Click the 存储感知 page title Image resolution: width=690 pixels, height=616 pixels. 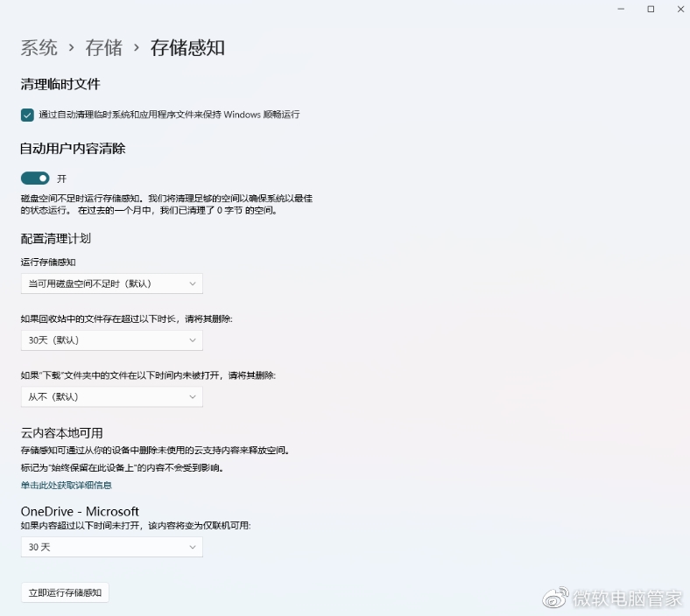(187, 47)
